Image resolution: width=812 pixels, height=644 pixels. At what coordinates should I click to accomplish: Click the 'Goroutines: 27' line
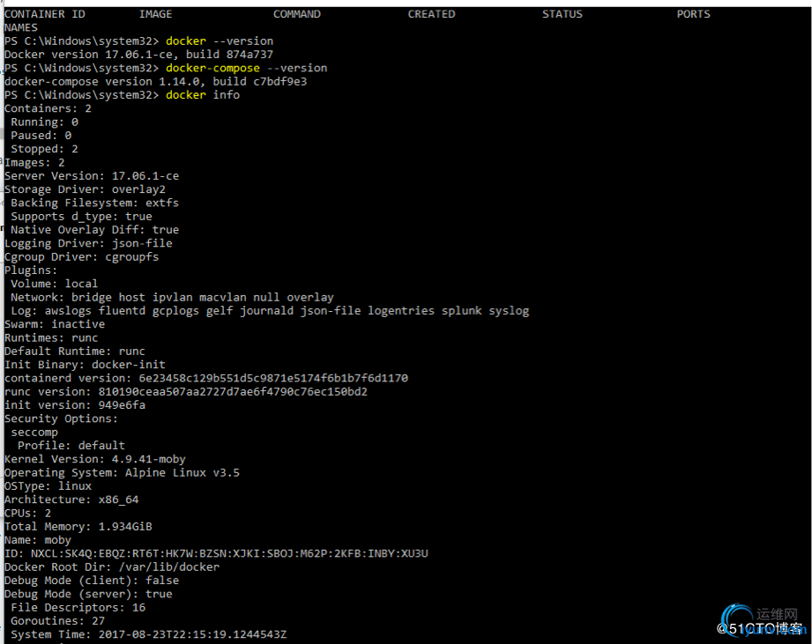58,620
